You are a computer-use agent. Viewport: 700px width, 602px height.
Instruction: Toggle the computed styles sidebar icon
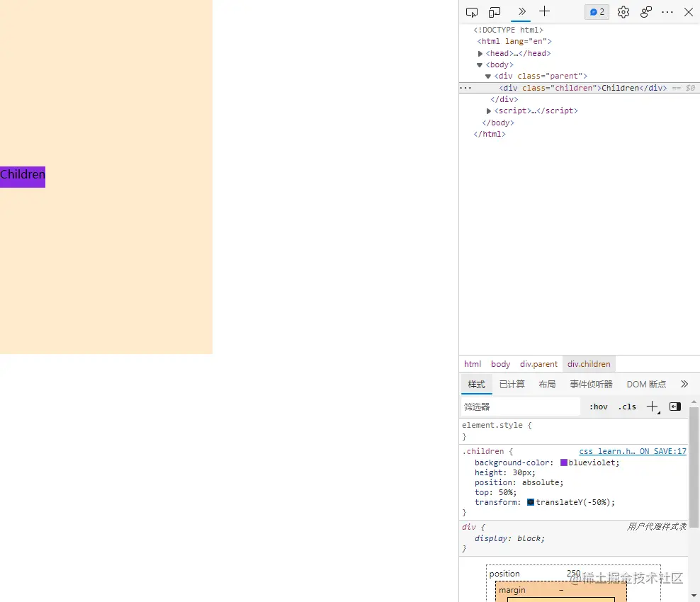pyautogui.click(x=675, y=407)
